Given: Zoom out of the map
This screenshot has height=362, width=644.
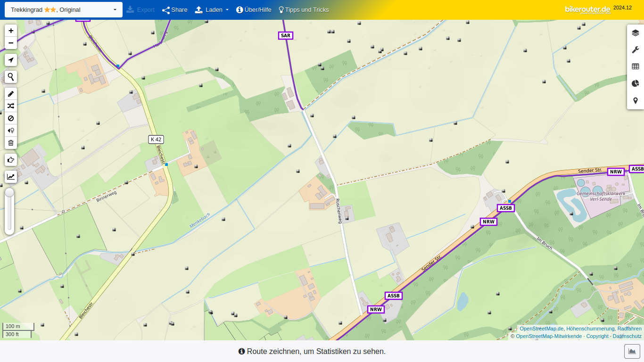Looking at the screenshot, I should (11, 43).
